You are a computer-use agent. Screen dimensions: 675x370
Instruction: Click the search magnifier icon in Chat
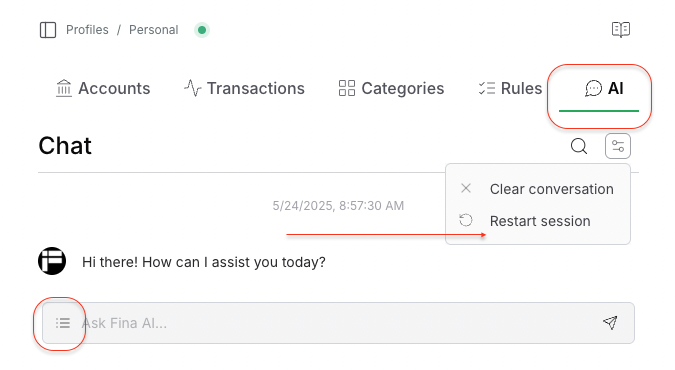coord(579,146)
